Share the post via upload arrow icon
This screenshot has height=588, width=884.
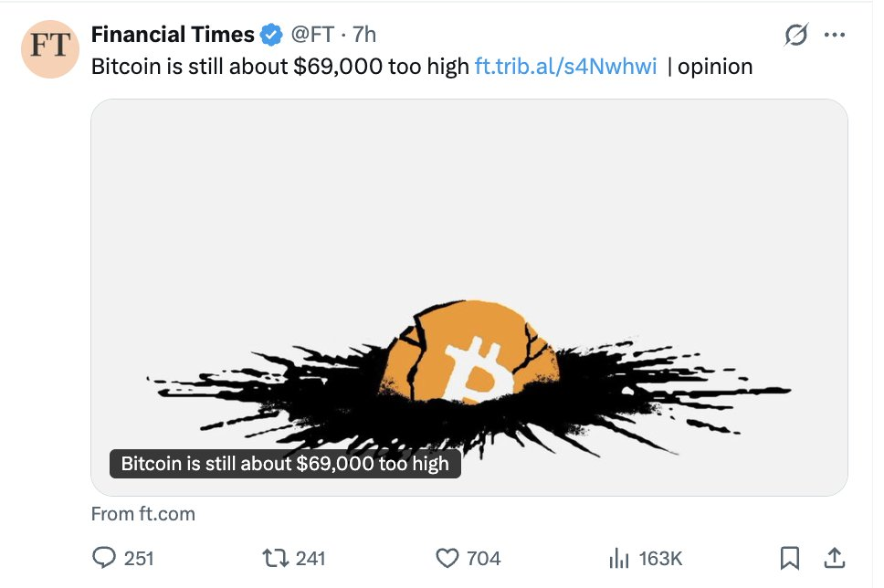834,557
